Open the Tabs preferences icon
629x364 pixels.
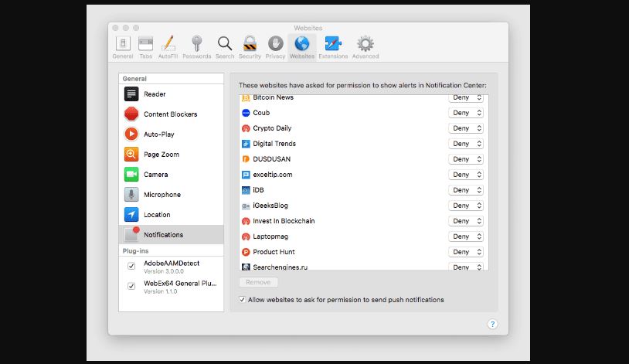pyautogui.click(x=145, y=43)
